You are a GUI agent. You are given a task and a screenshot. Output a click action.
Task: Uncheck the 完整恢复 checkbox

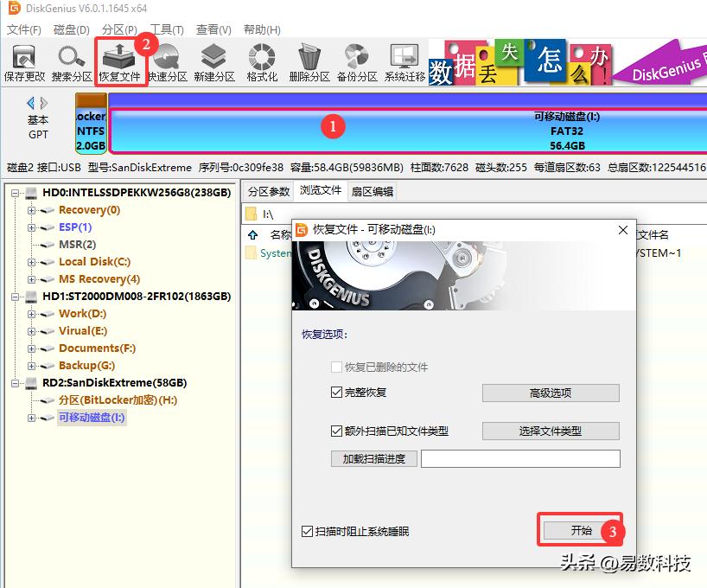(337, 393)
